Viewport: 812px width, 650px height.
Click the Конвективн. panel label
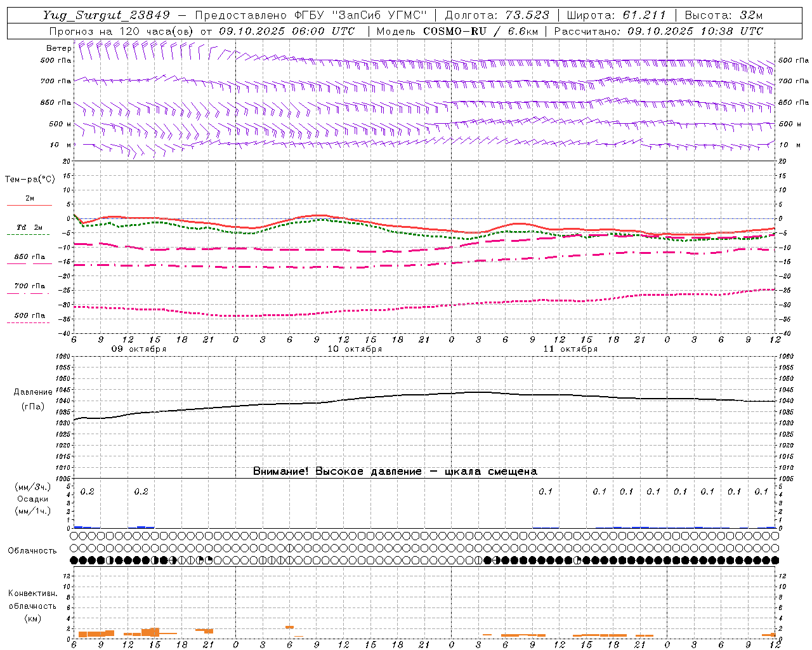[32, 594]
